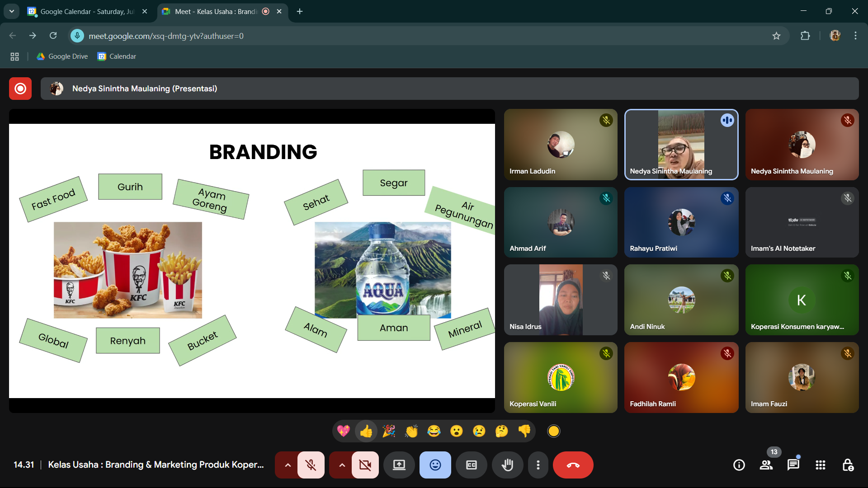Screen dimensions: 868x488
Task: Send the thumbs up reaction
Action: coord(366,431)
